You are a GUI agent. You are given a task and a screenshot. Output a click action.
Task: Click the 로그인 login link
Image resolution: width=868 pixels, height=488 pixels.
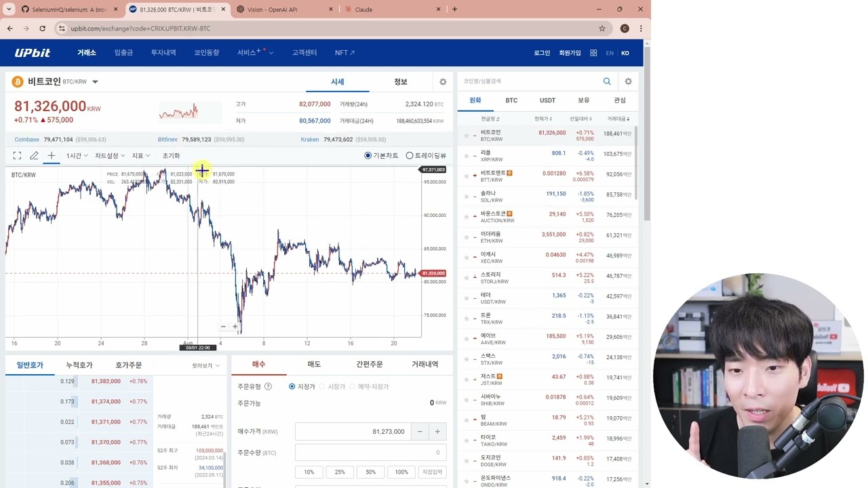tap(542, 53)
